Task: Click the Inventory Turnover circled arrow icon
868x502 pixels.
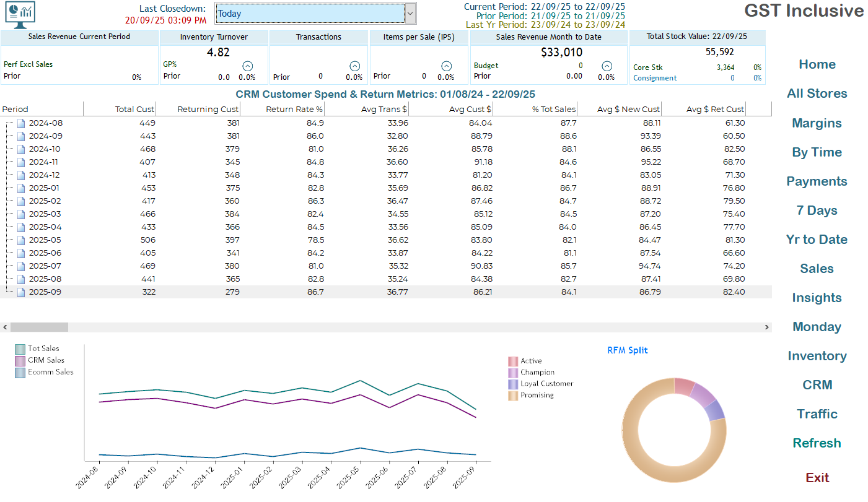Action: point(247,66)
